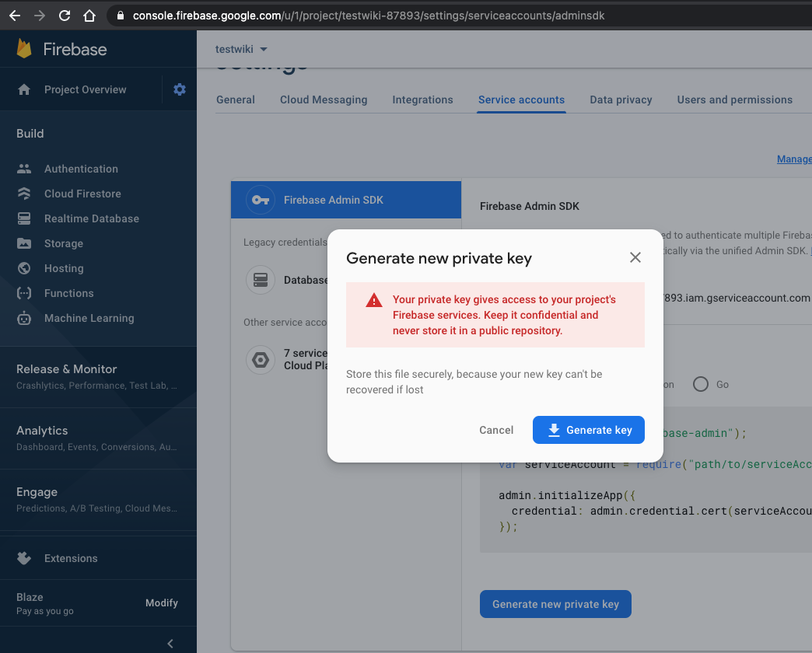Open Cloud Firestore from the sidebar
The image size is (812, 653).
(x=82, y=194)
